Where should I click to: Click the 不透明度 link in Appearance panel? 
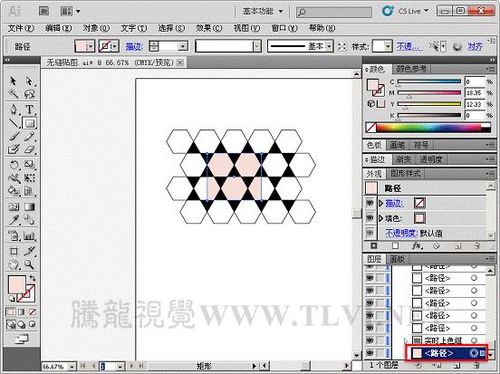click(401, 233)
